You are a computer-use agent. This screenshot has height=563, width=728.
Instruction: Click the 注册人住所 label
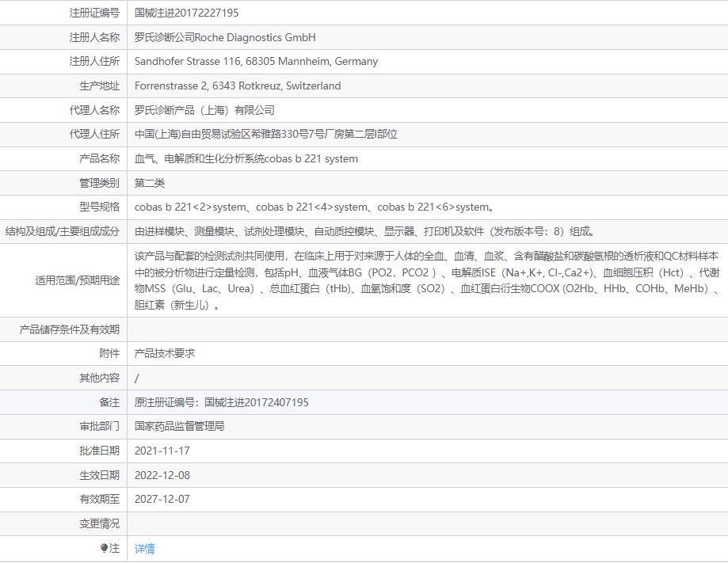point(94,61)
